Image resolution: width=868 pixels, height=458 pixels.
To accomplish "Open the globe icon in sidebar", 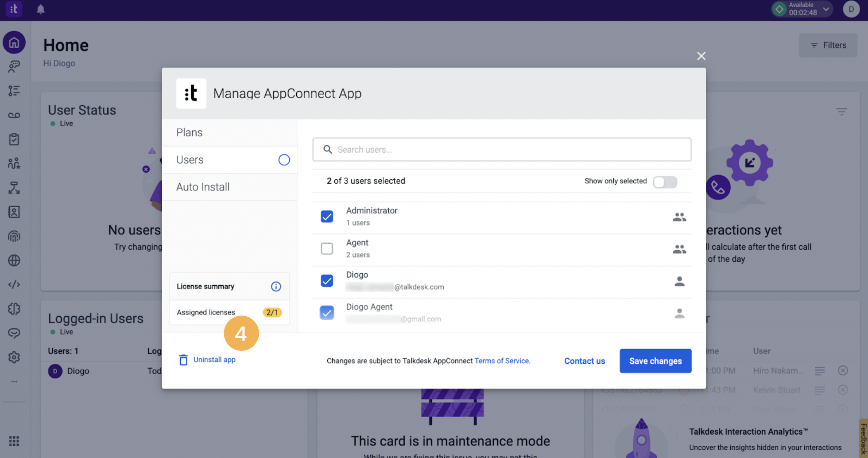I will [x=14, y=260].
